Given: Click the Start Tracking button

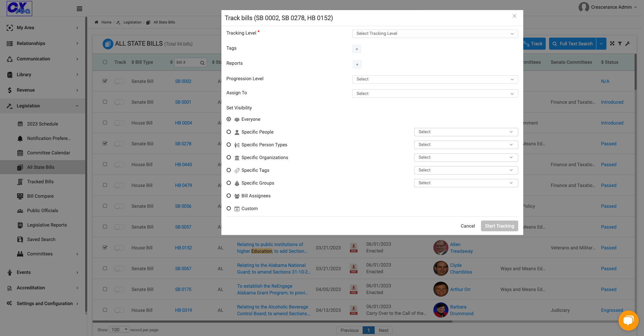Looking at the screenshot, I should click(x=499, y=226).
